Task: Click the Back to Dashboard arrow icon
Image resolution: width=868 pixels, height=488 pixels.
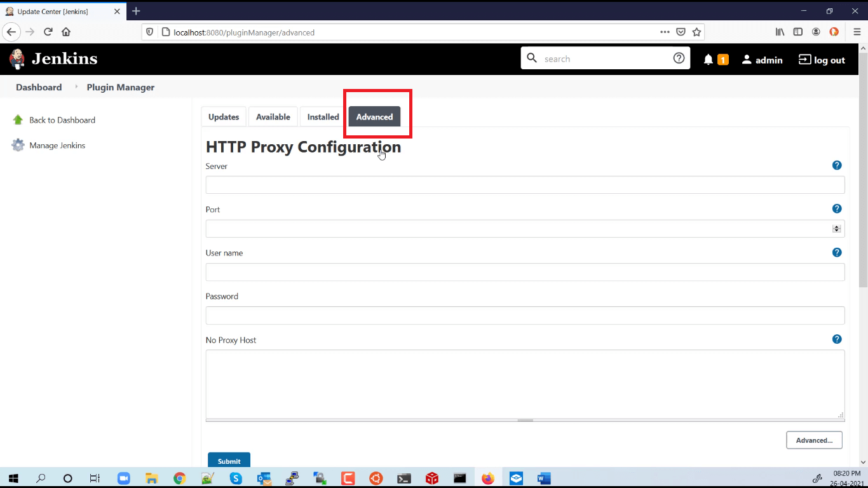Action: (17, 119)
